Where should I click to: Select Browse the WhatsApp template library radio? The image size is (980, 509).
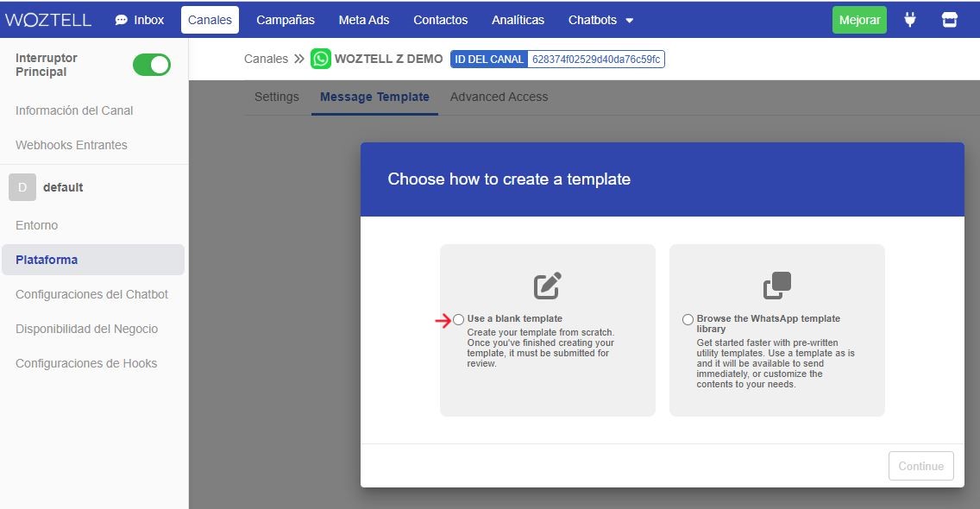[688, 319]
